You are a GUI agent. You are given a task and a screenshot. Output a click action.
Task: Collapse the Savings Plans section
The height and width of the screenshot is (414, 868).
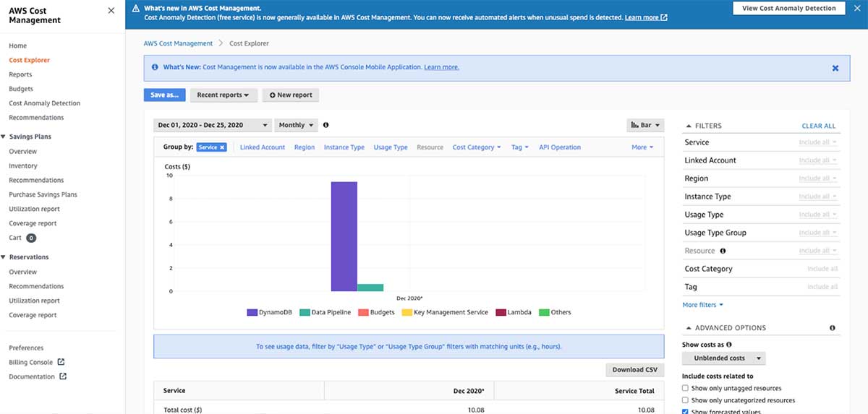coord(3,137)
